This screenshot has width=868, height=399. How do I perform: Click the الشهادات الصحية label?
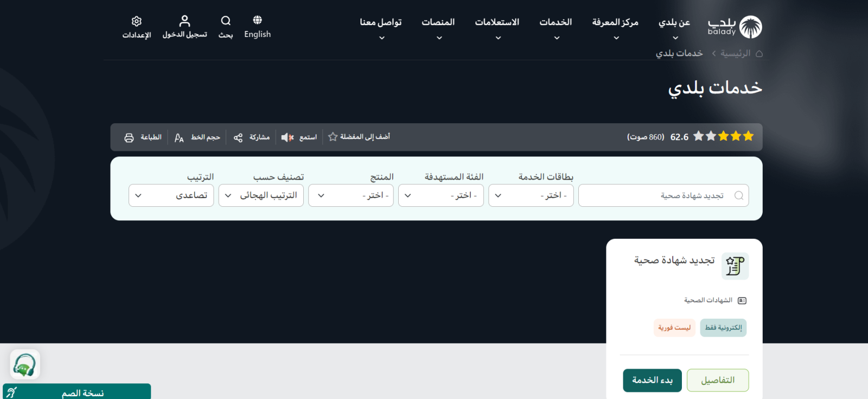click(x=708, y=300)
